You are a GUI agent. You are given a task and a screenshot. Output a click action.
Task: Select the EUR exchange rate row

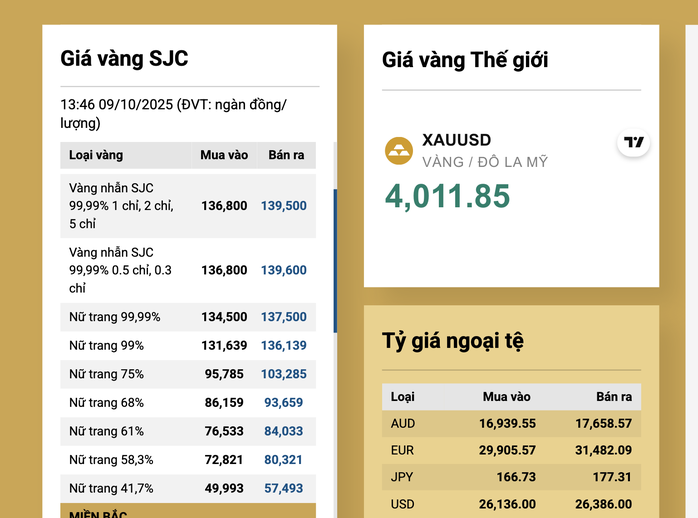[511, 451]
